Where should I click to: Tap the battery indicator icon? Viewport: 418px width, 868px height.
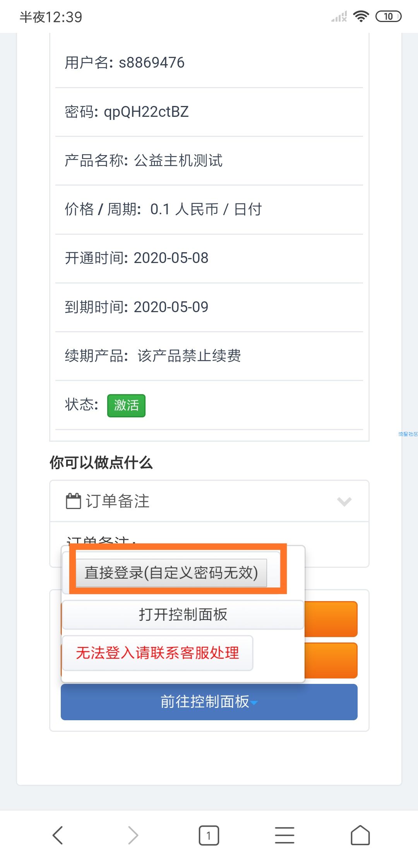tap(388, 17)
